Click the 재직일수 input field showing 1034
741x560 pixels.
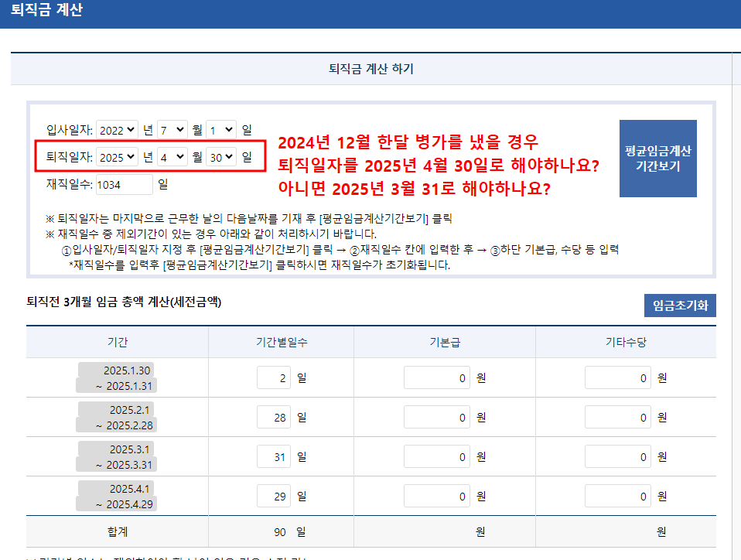pos(125,184)
